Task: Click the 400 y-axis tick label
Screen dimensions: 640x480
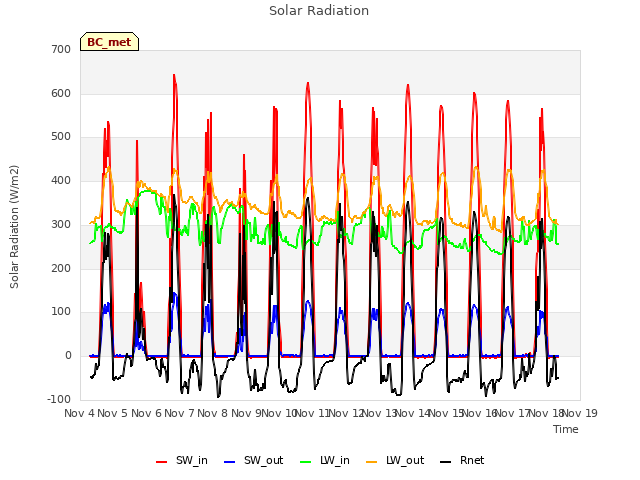Action: coord(61,180)
